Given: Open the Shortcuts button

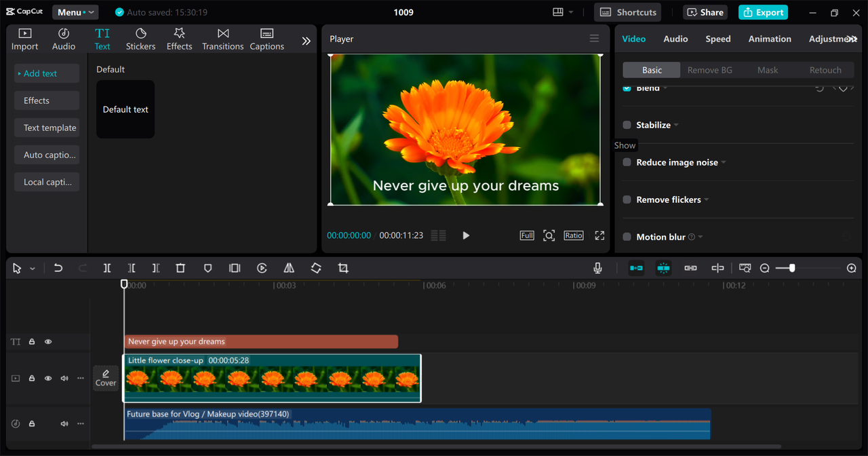Looking at the screenshot, I should 629,12.
